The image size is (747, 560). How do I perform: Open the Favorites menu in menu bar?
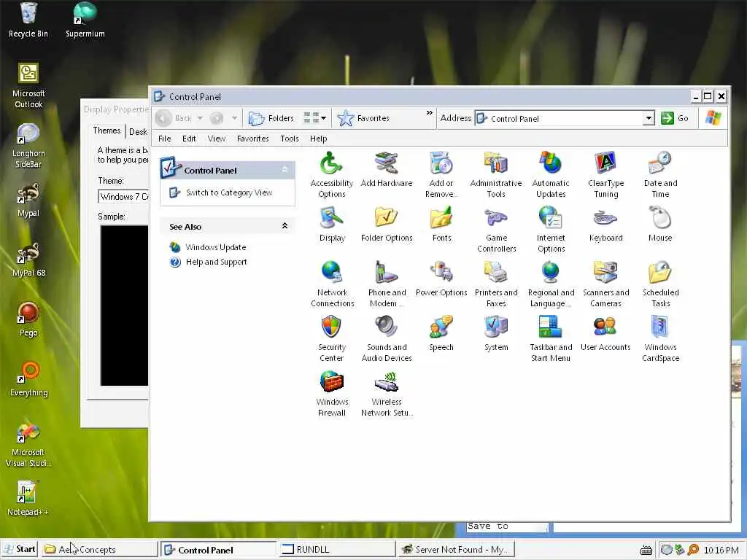(253, 139)
